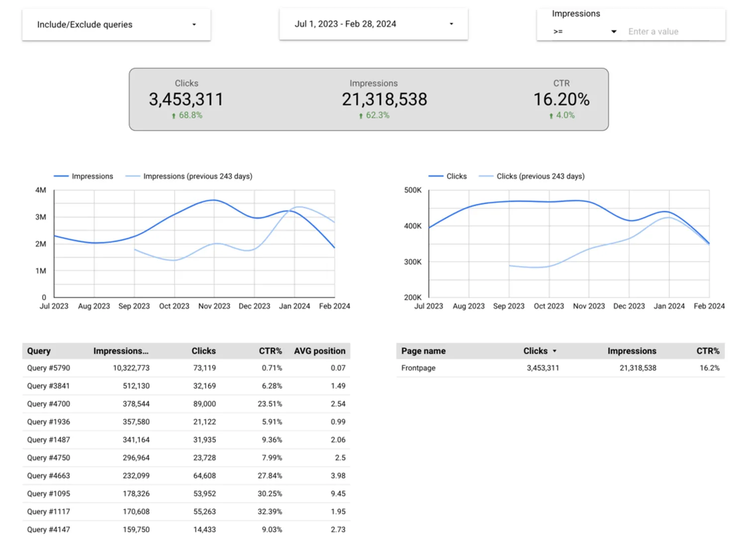The height and width of the screenshot is (560, 746).
Task: Click Jan 2024 label on Clicks chart
Action: (x=669, y=306)
